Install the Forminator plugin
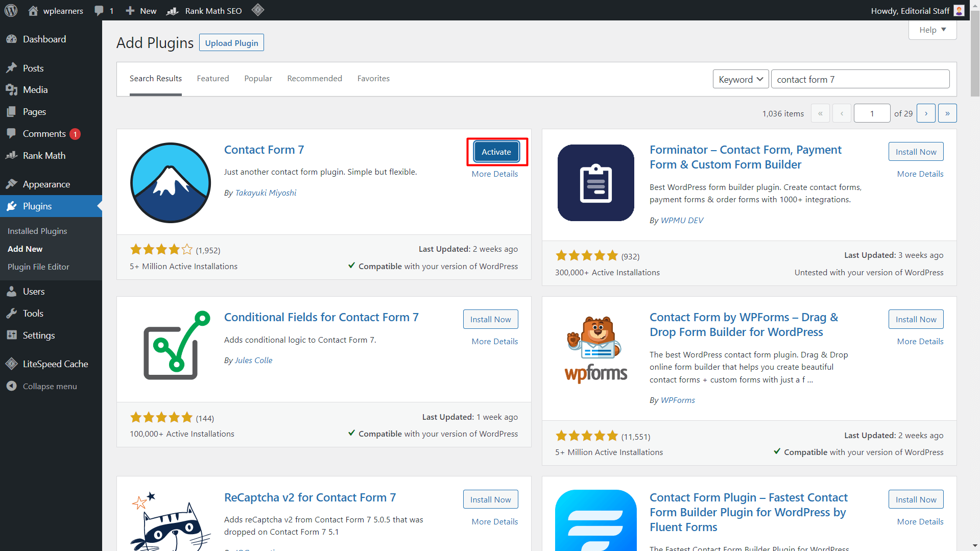Image resolution: width=980 pixels, height=551 pixels. click(x=916, y=152)
